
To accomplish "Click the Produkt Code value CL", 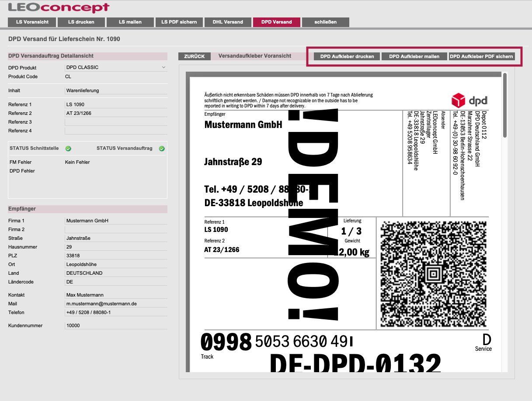I will 68,76.
